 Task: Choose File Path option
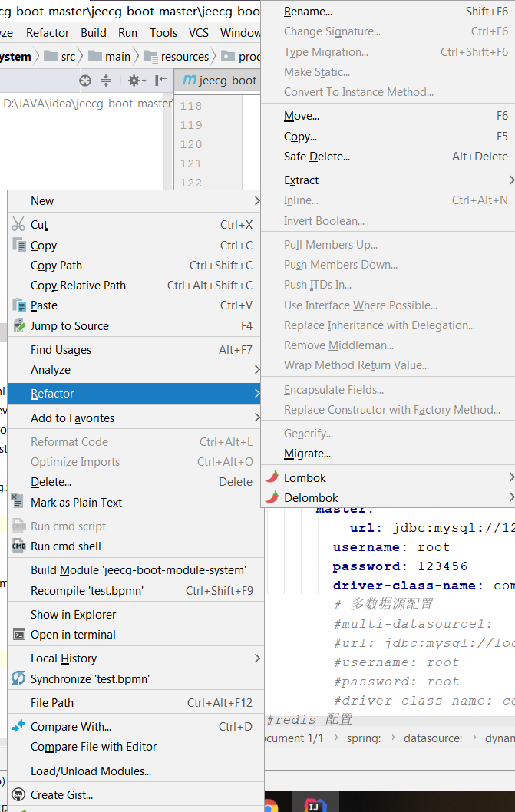coord(136,702)
